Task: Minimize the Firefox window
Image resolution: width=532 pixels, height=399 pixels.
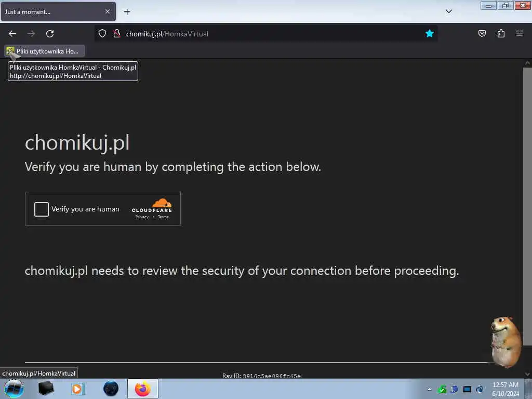Action: click(x=488, y=6)
